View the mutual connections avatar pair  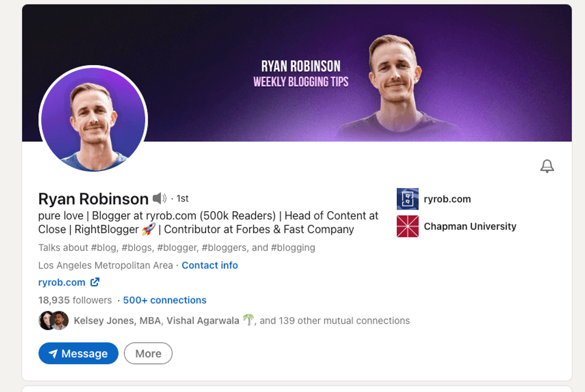coord(54,320)
